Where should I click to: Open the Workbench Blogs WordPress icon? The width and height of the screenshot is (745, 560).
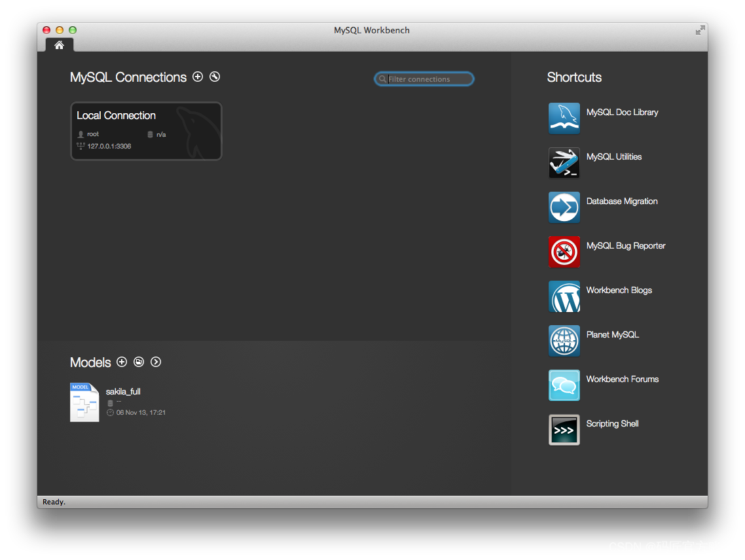pyautogui.click(x=564, y=296)
